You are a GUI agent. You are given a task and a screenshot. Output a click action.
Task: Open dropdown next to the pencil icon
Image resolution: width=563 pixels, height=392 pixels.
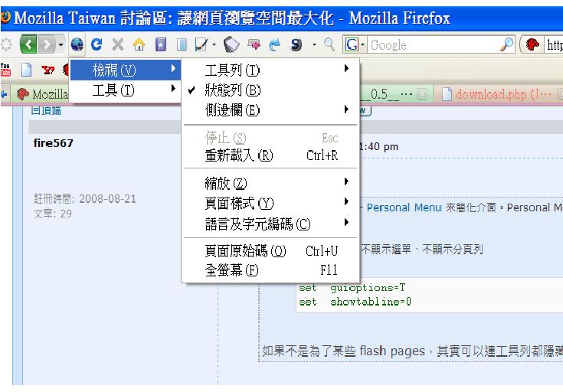click(x=214, y=45)
